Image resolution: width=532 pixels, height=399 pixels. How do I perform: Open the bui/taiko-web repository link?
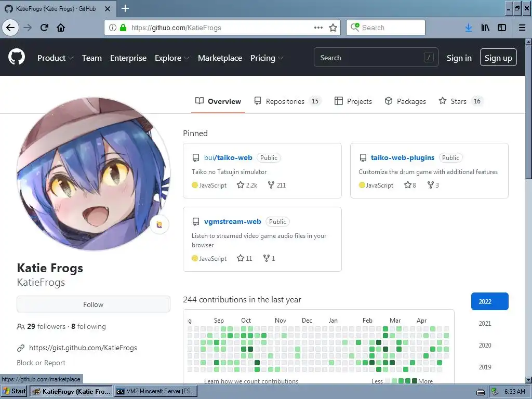click(x=228, y=158)
